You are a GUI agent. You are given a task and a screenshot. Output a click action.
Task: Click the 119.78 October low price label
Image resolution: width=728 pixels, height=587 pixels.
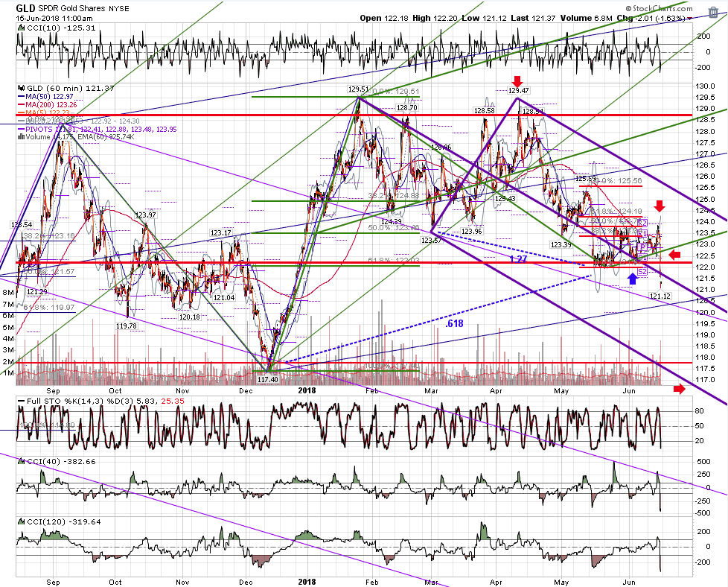coord(127,326)
